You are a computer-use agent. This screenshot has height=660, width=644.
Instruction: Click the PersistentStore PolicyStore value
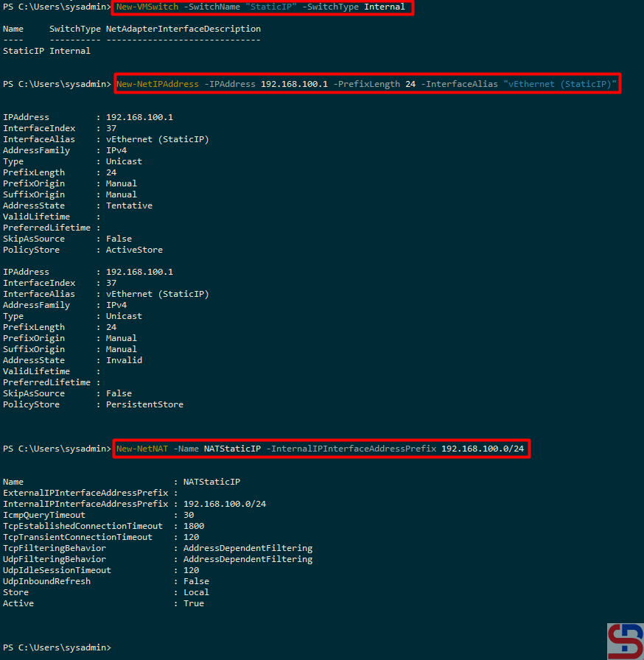point(144,404)
